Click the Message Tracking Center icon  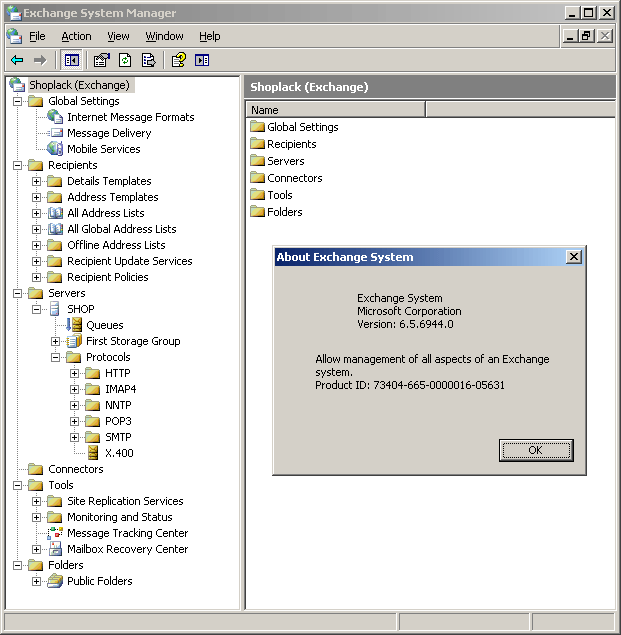coord(55,533)
